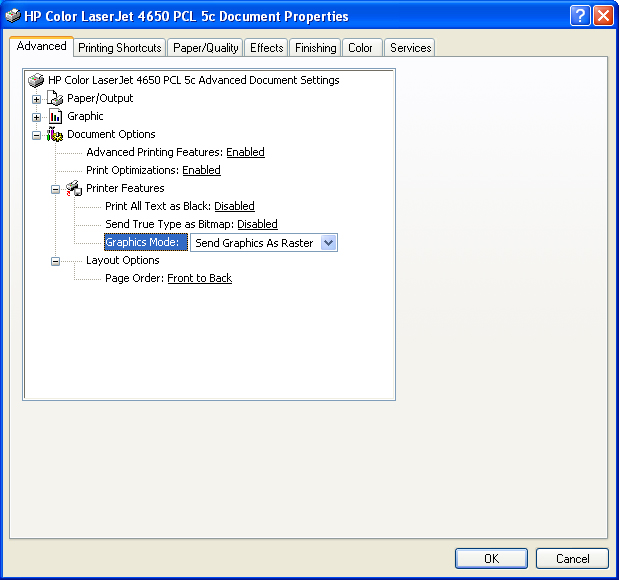Image resolution: width=619 pixels, height=580 pixels.
Task: Select the Paper/Output label
Action: (x=100, y=98)
